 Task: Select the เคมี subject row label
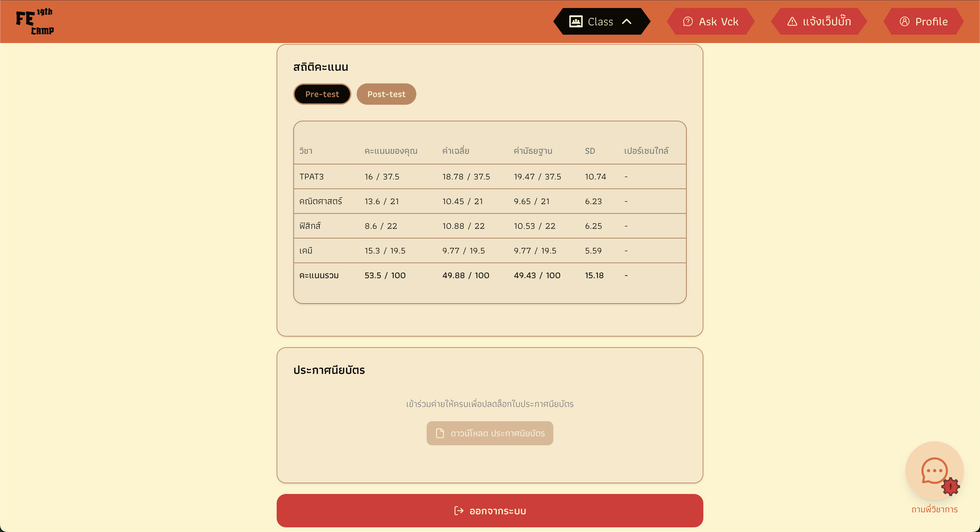coord(305,251)
